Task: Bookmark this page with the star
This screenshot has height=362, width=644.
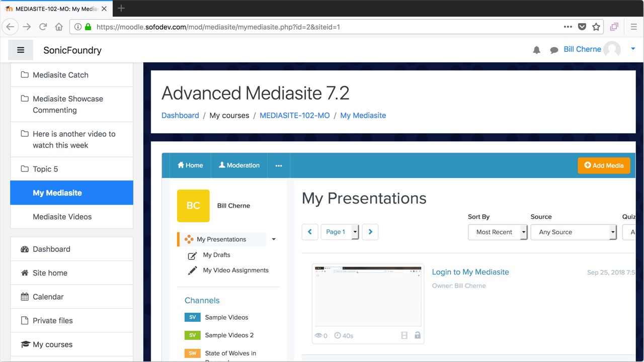Action: (x=596, y=27)
